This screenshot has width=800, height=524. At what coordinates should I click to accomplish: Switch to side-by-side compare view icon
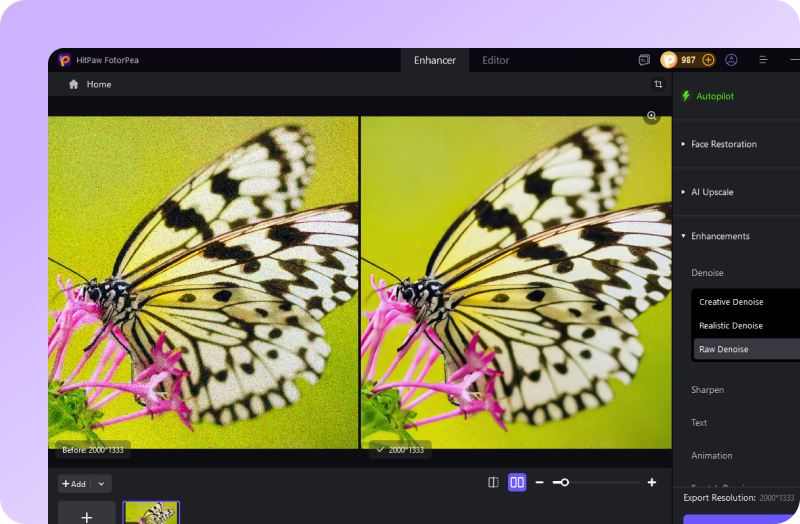pos(517,483)
